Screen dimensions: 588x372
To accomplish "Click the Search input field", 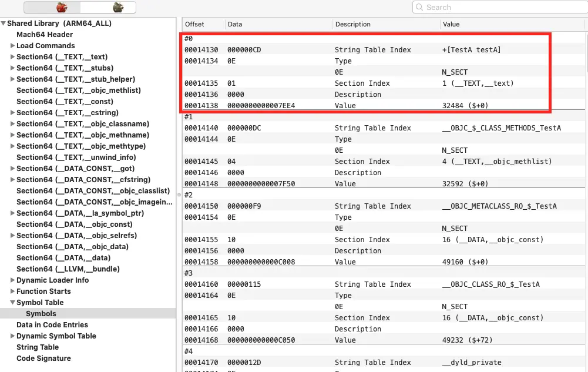I will (x=499, y=8).
